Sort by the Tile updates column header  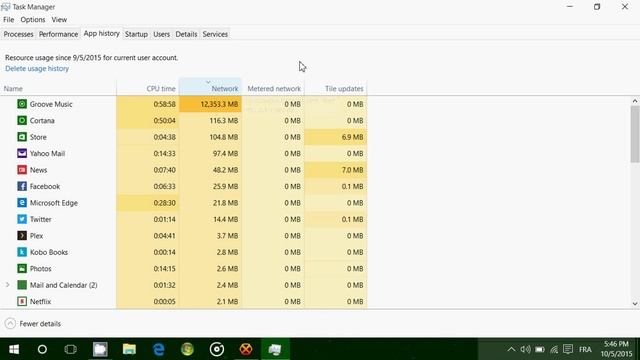(336, 88)
